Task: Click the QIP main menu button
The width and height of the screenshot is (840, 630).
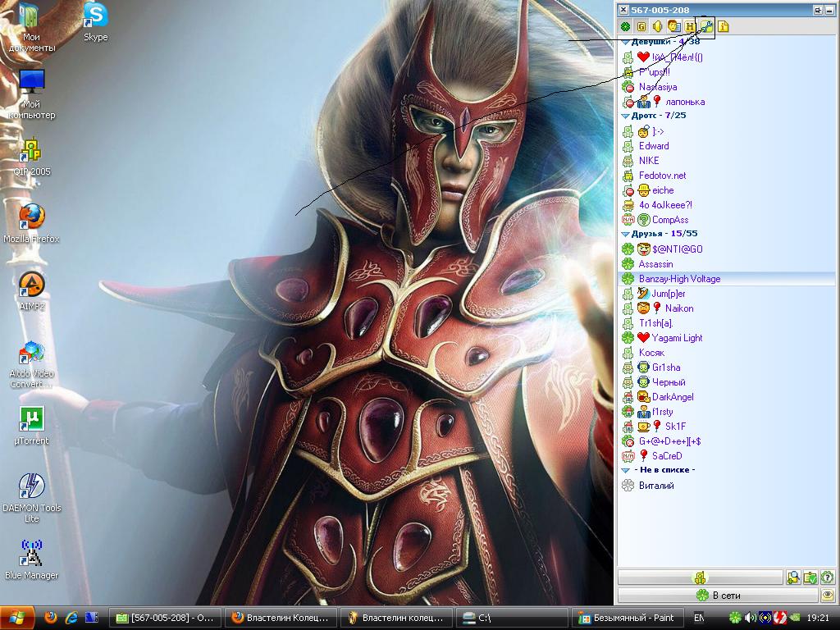Action: pos(701,577)
